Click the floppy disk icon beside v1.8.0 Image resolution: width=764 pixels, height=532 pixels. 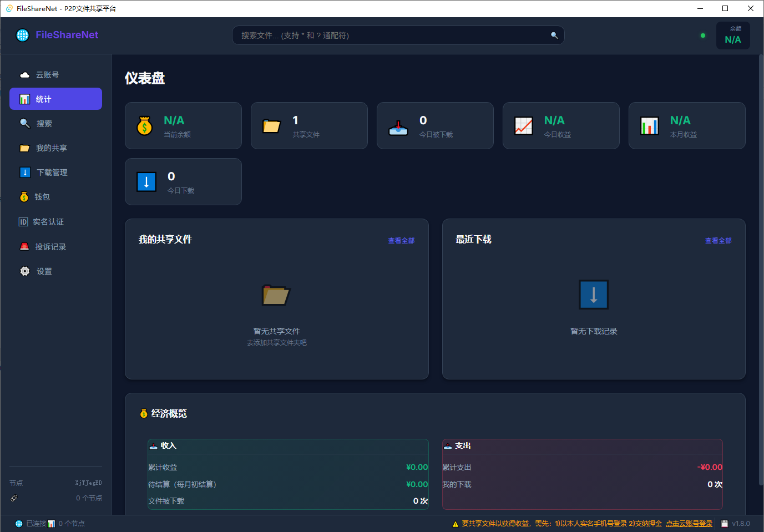coord(725,524)
